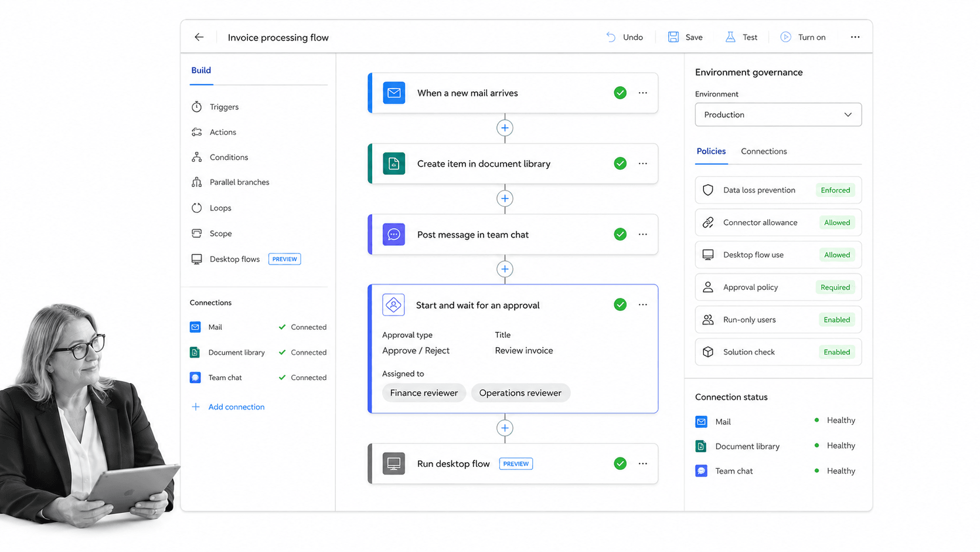
Task: Open the Environment dropdown showing Production
Action: [x=778, y=114]
